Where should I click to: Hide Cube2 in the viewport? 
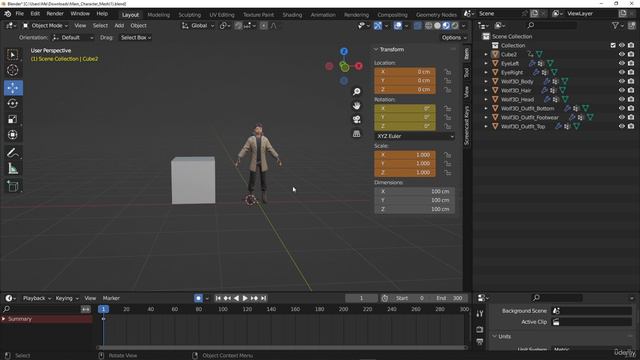(622, 54)
